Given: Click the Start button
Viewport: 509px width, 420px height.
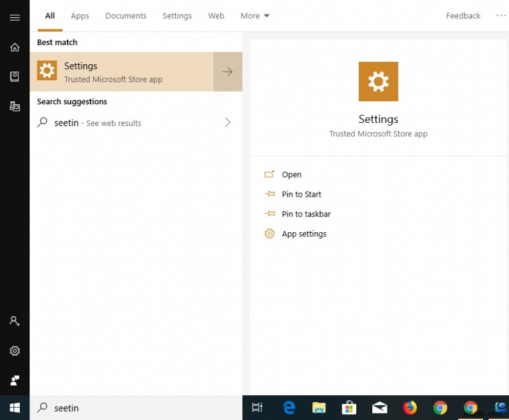Looking at the screenshot, I should (x=14, y=407).
